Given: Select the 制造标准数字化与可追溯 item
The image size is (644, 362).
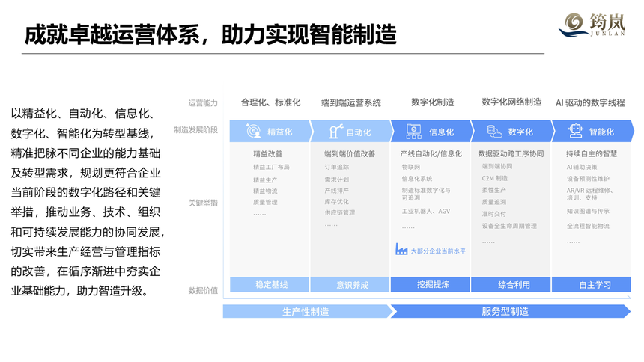Looking at the screenshot, I should pos(426,194).
